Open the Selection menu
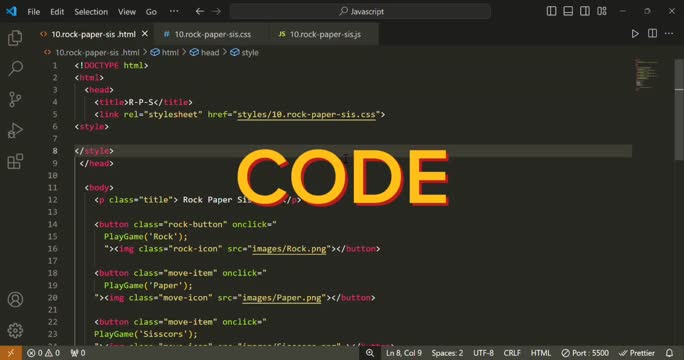This screenshot has height=360, width=684. click(91, 12)
